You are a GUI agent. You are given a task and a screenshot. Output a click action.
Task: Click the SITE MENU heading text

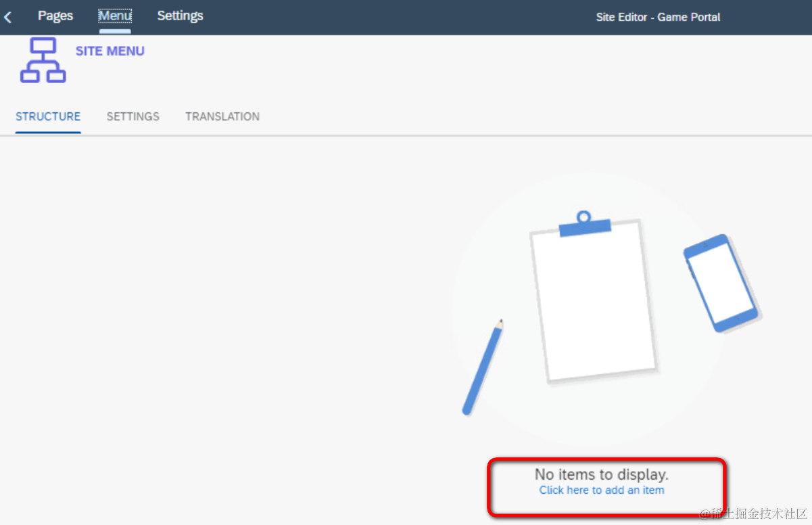click(x=110, y=51)
